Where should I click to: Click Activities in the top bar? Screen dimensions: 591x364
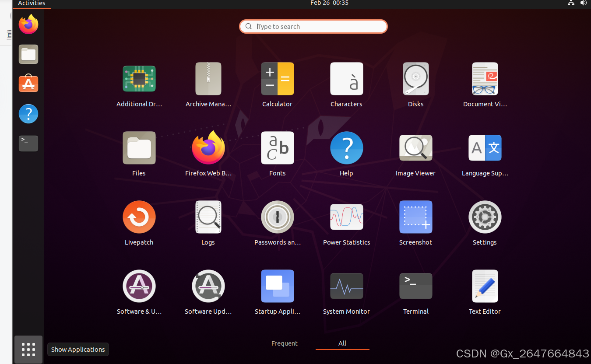32,3
